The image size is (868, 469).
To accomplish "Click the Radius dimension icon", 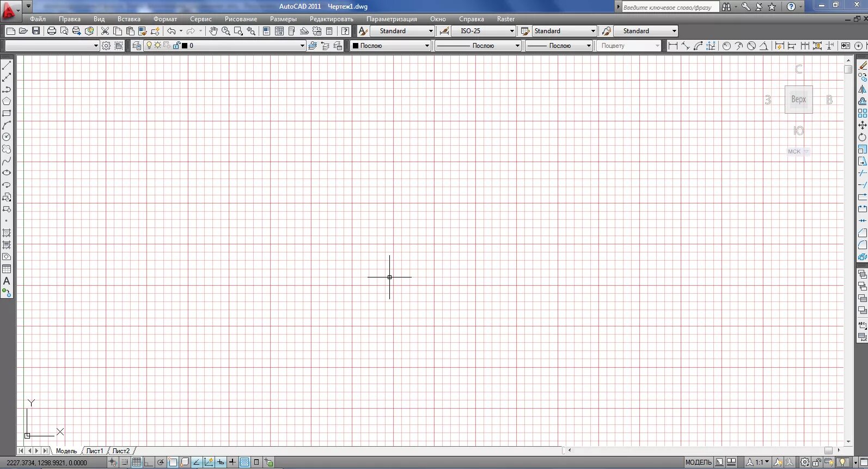I will coord(726,46).
